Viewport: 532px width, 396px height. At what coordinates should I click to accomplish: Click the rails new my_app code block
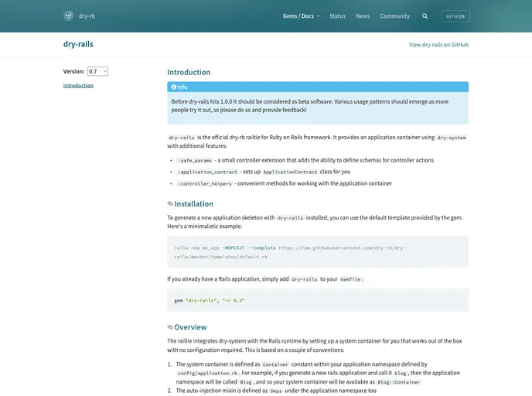click(x=317, y=252)
